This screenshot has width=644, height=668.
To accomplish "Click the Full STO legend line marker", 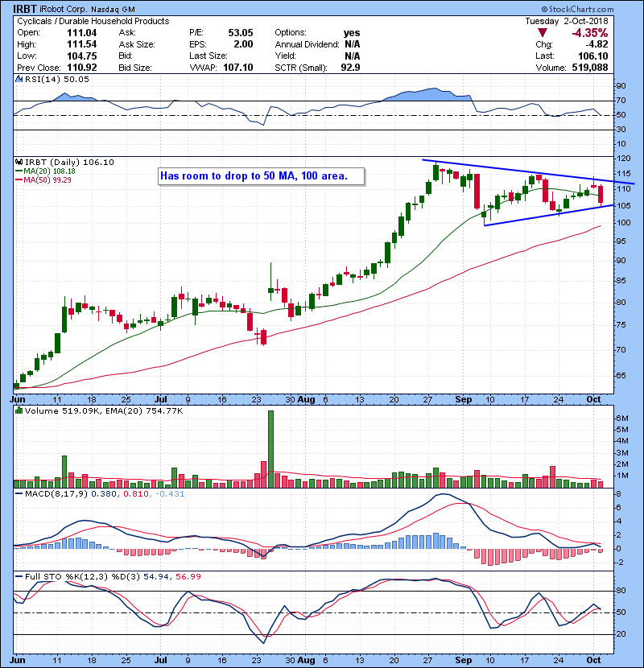I will point(19,577).
